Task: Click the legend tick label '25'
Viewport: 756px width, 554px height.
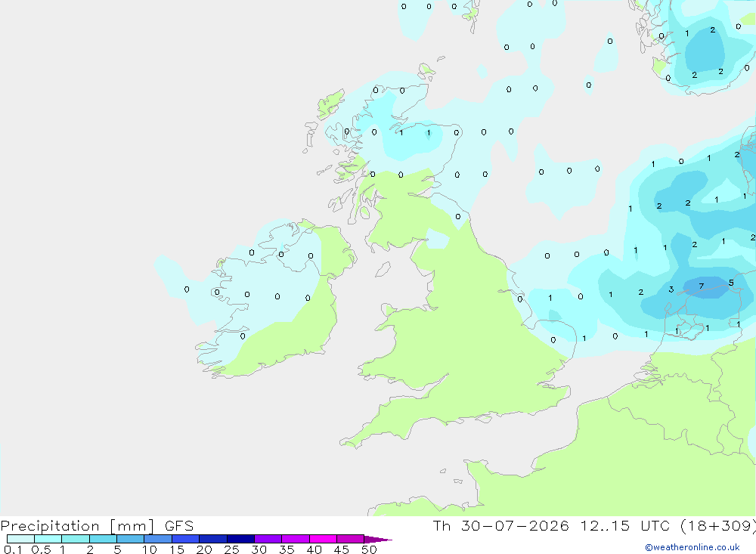Action: click(231, 549)
